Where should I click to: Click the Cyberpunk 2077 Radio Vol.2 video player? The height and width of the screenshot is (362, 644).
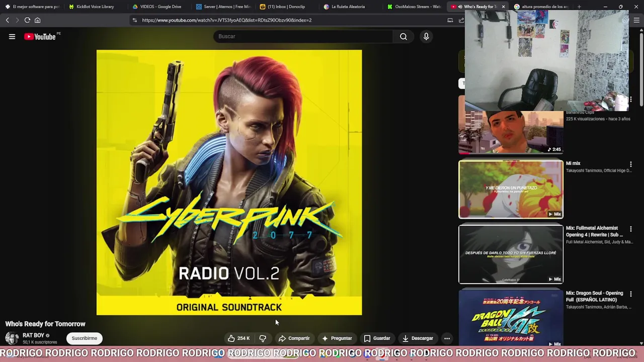[229, 183]
